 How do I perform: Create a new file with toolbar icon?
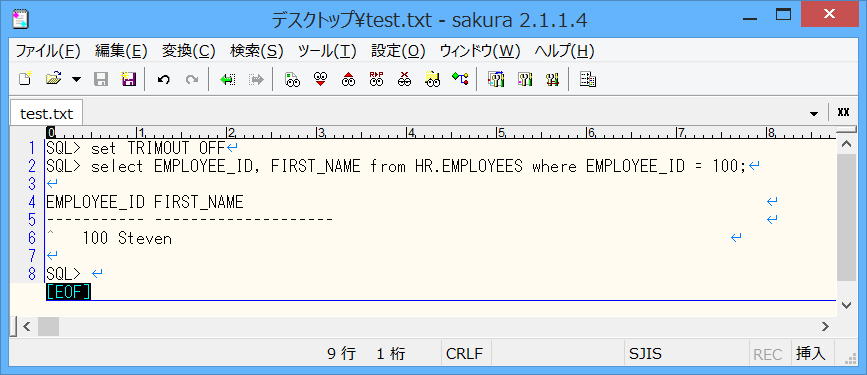pyautogui.click(x=25, y=79)
